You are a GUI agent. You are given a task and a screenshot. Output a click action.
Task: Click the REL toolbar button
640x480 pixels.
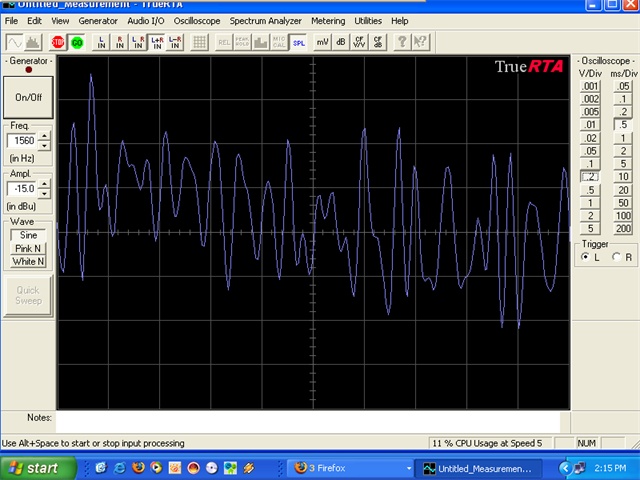(x=224, y=42)
